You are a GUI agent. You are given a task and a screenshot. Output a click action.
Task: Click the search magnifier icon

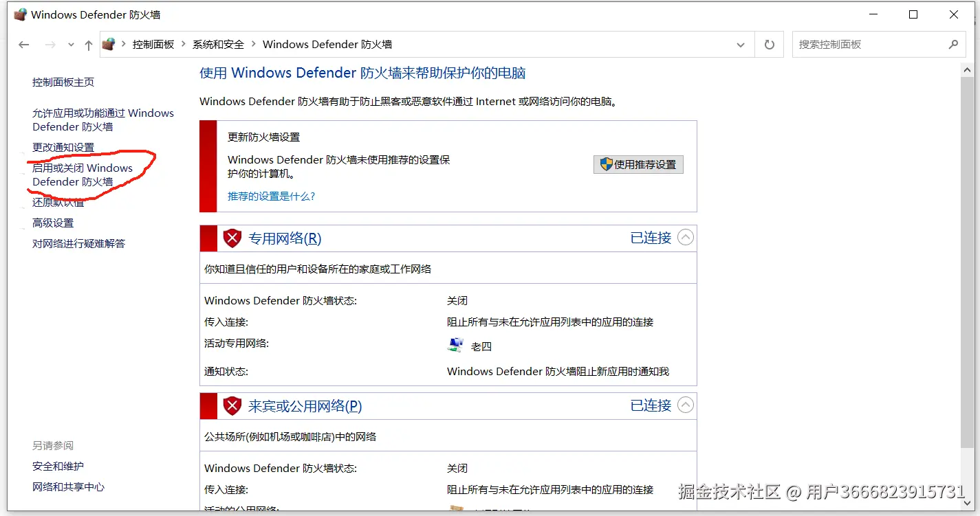pyautogui.click(x=953, y=44)
